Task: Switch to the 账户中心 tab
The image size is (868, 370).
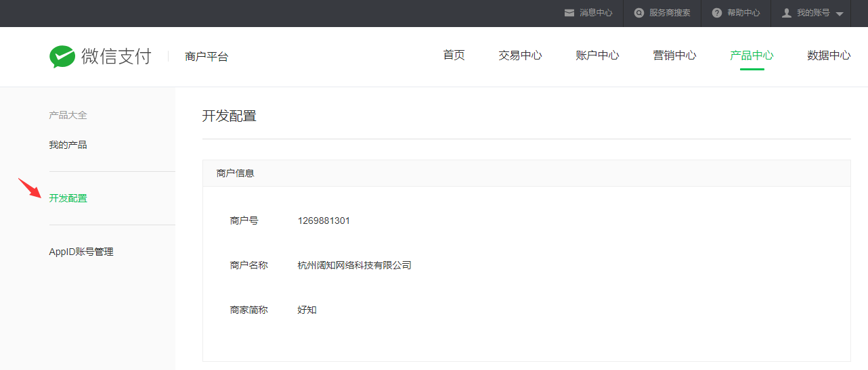Action: click(x=597, y=55)
